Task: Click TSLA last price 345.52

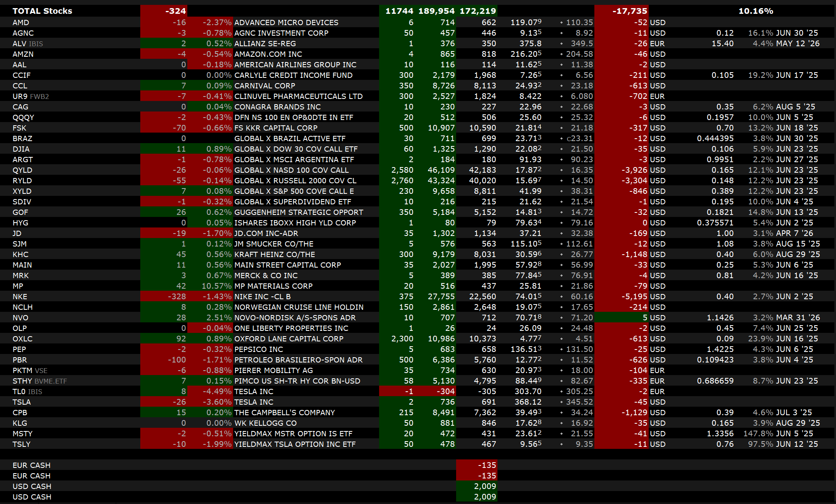Action: 579,402
